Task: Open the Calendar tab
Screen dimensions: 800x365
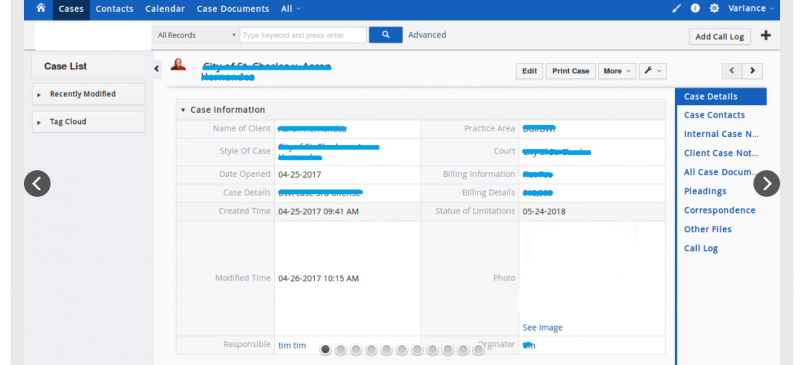Action: tap(165, 9)
